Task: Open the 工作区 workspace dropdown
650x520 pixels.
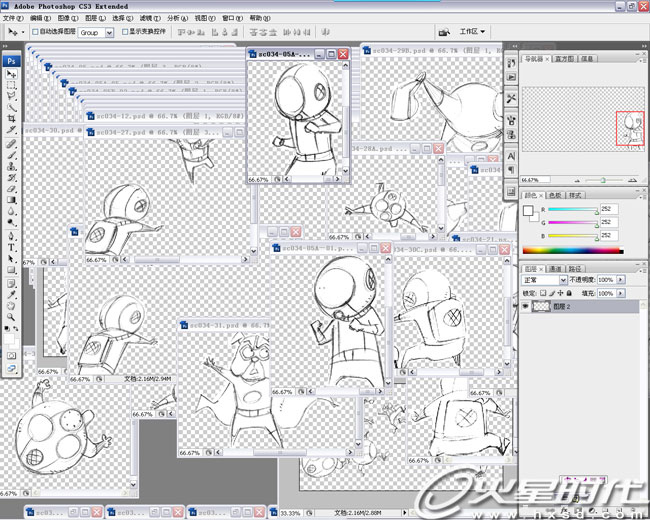Action: pos(472,32)
